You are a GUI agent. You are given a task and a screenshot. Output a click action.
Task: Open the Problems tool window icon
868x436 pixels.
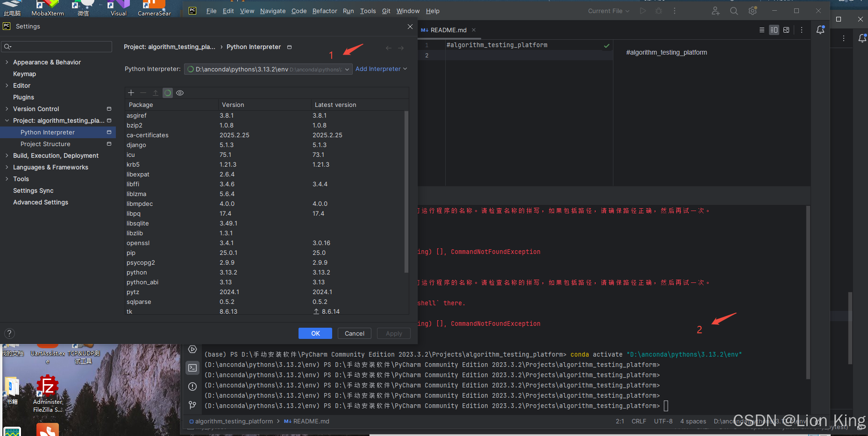(192, 387)
